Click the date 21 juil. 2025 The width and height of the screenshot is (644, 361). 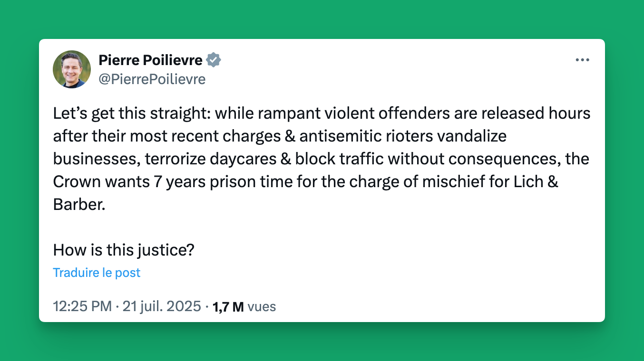click(162, 306)
